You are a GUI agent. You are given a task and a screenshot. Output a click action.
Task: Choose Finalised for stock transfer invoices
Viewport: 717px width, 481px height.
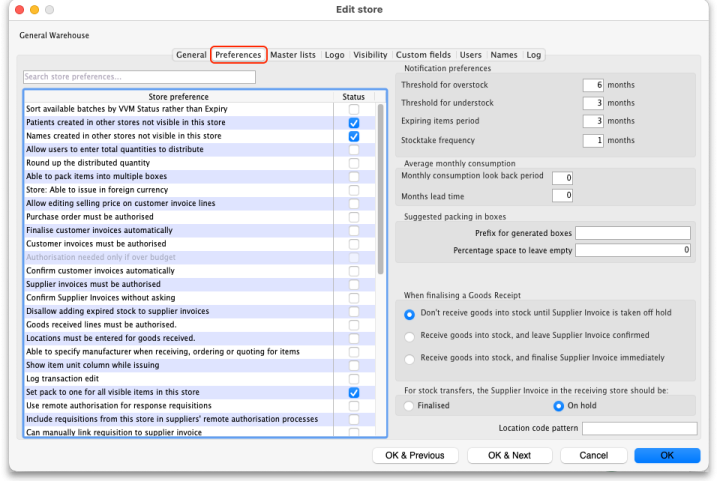410,406
